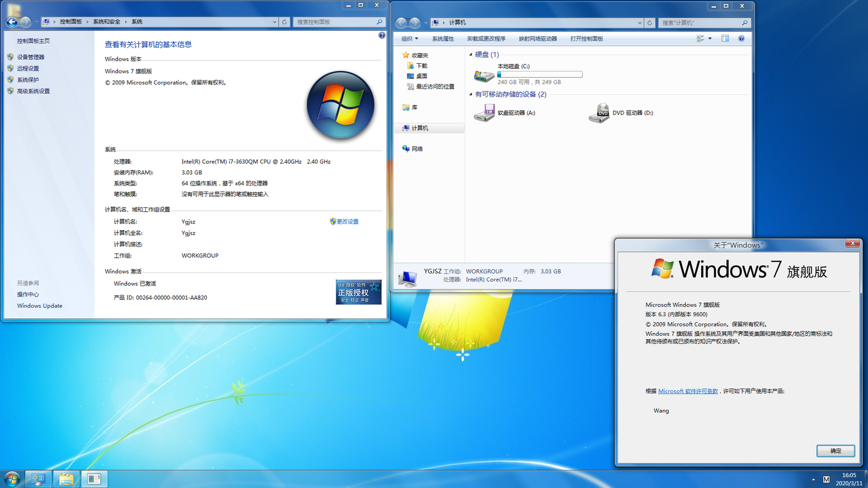
Task: Select DVD 驱动器 (D:) icon
Action: tap(599, 113)
